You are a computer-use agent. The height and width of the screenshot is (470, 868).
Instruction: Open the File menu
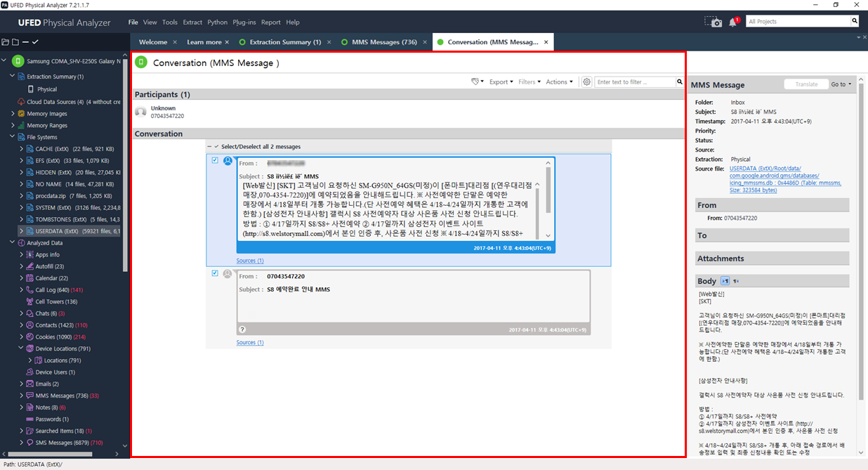click(133, 22)
